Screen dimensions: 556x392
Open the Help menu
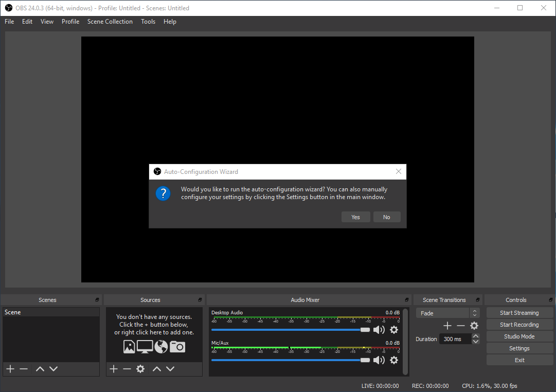170,22
